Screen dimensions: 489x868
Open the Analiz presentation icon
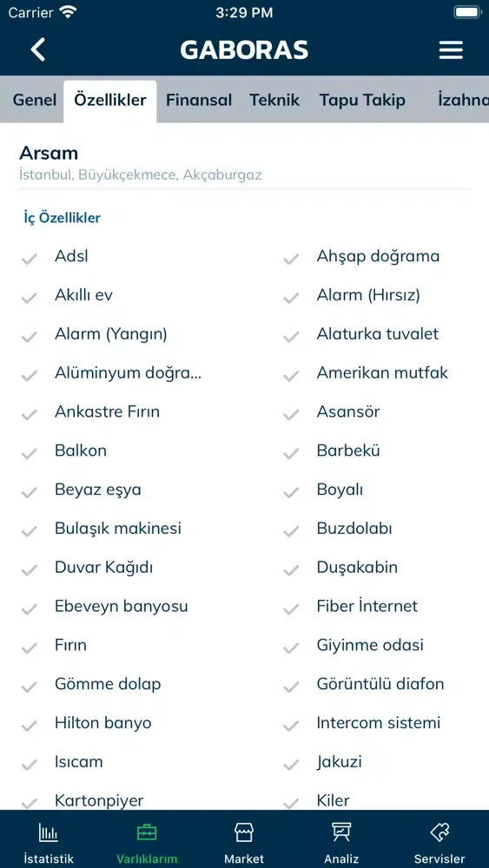341,832
